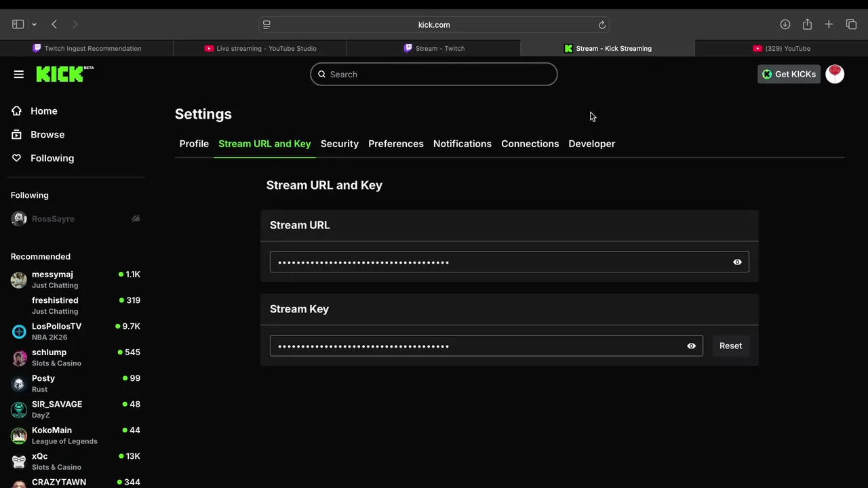
Task: Click Posty avatar thumbnail
Action: click(x=19, y=384)
